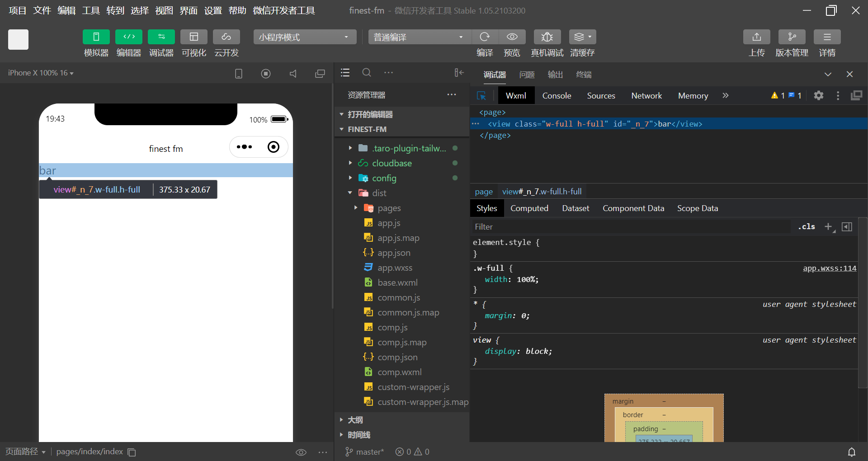Switch to the 问题 problems tab
868x461 pixels.
pyautogui.click(x=527, y=75)
